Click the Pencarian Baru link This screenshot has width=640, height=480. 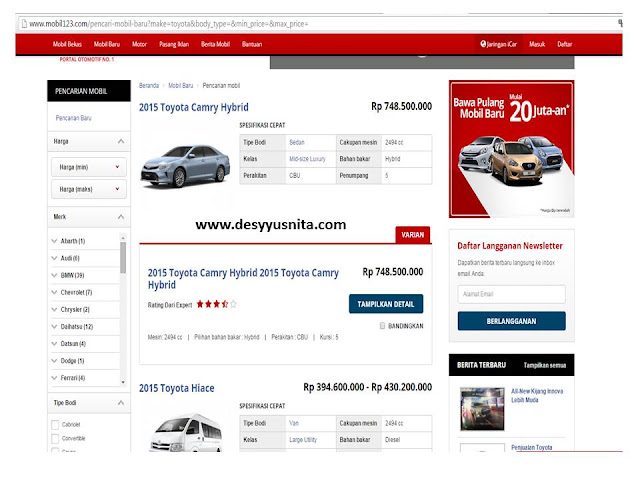point(73,118)
